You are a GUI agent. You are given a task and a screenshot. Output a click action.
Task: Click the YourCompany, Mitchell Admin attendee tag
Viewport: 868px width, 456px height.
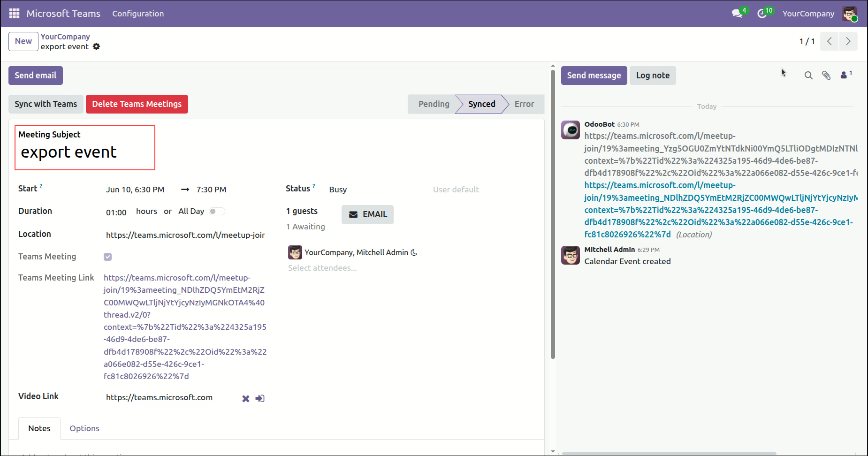pyautogui.click(x=353, y=252)
